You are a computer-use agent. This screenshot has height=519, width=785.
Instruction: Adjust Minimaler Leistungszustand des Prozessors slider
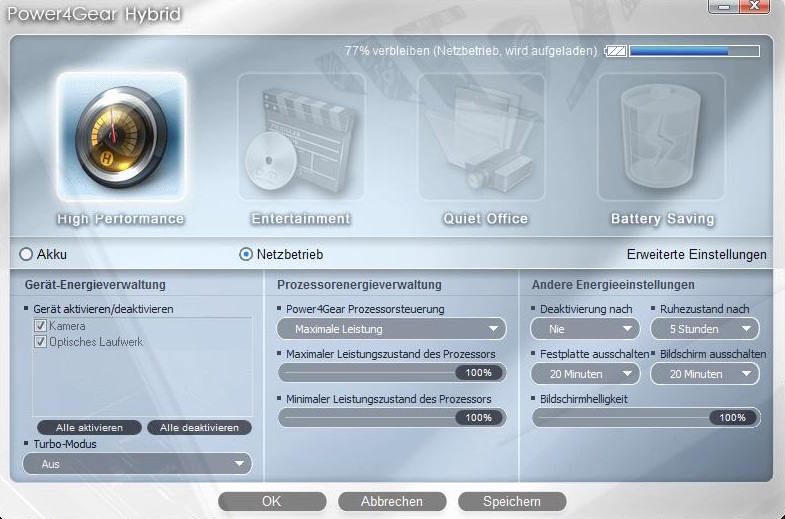coord(391,417)
